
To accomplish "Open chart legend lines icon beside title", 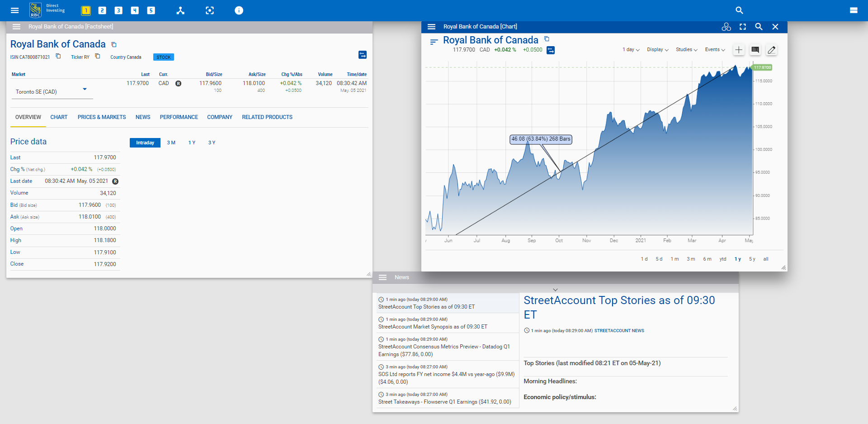I will pos(434,42).
